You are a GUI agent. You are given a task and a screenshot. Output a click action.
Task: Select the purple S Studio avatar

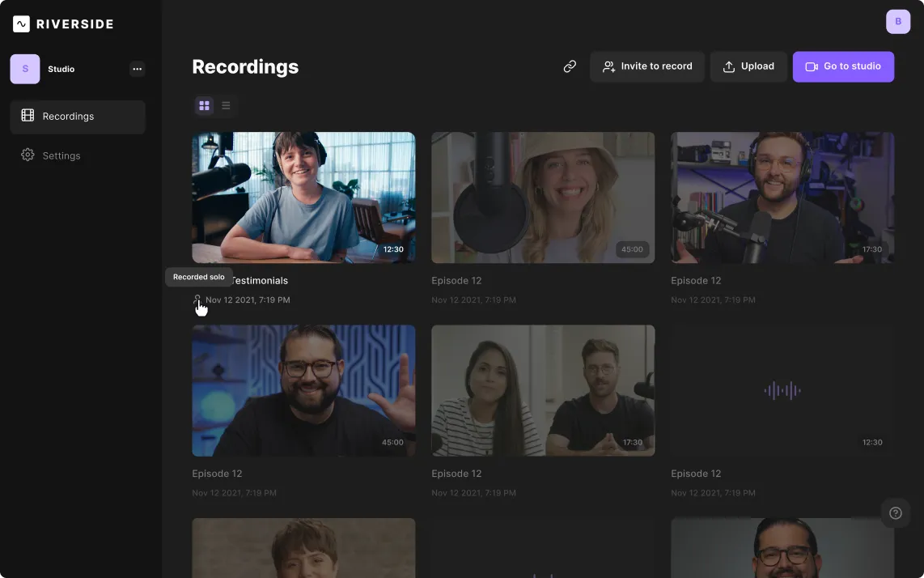[25, 69]
